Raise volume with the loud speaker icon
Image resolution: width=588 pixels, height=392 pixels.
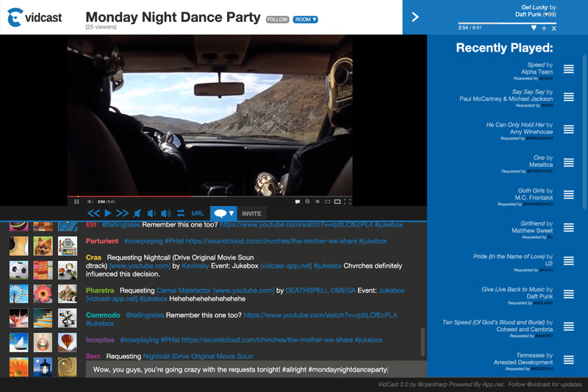(x=166, y=213)
